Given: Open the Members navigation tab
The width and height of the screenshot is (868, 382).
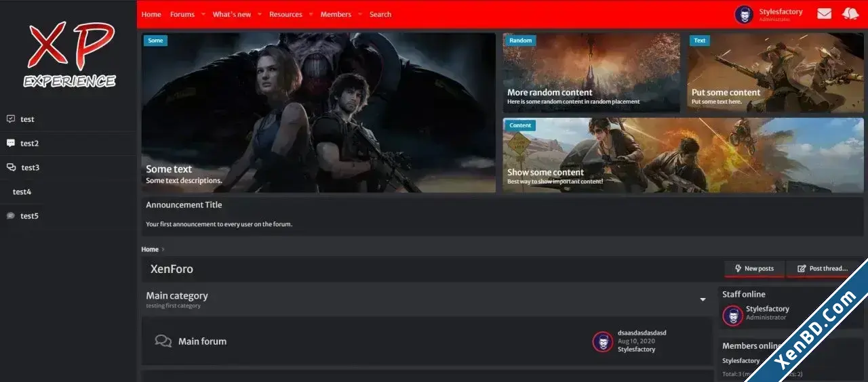Looking at the screenshot, I should point(336,14).
